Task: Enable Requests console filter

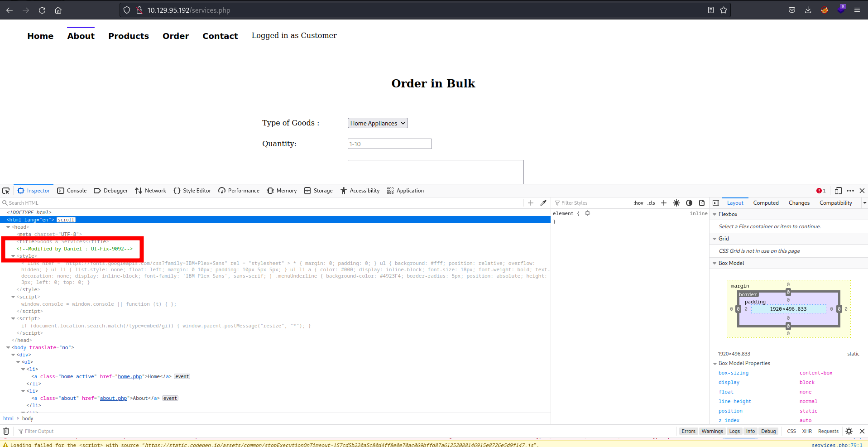Action: [x=828, y=431]
